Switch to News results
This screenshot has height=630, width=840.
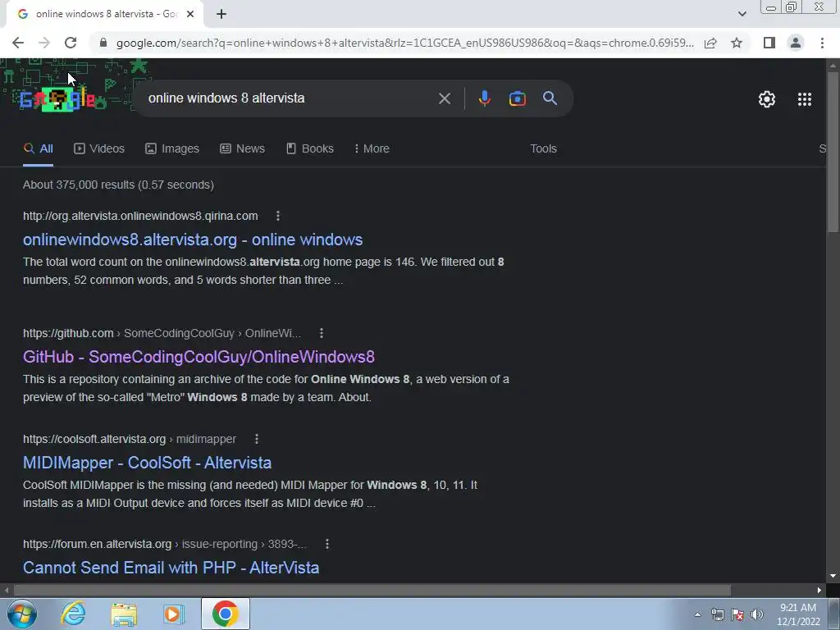click(x=242, y=149)
